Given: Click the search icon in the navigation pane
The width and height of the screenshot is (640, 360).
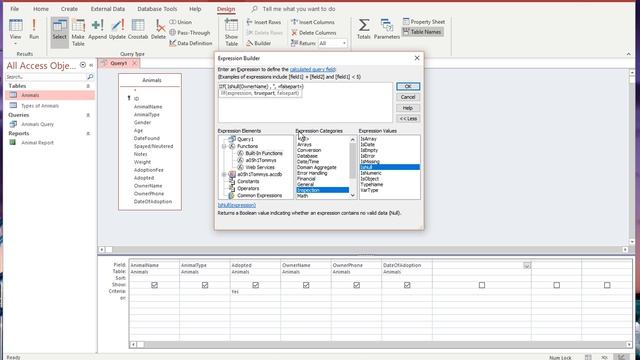Looking at the screenshot, I should 90,77.
